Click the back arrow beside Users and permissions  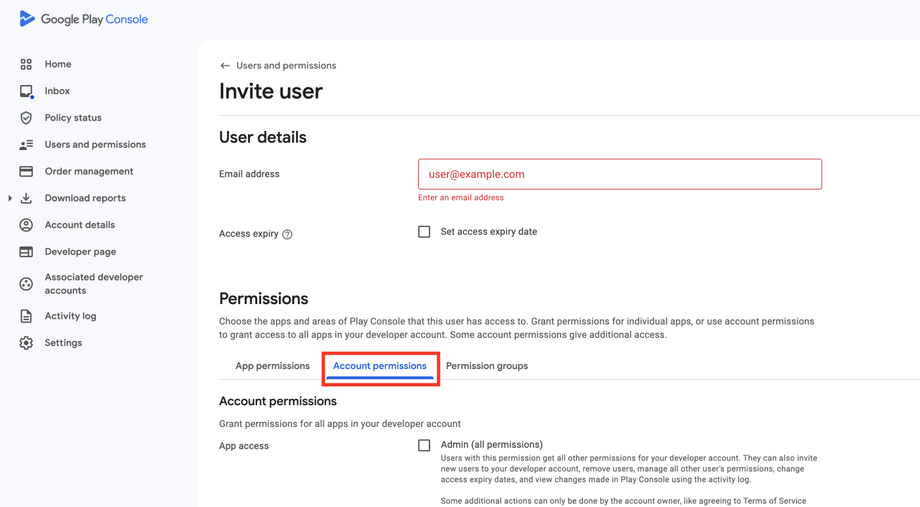(225, 66)
